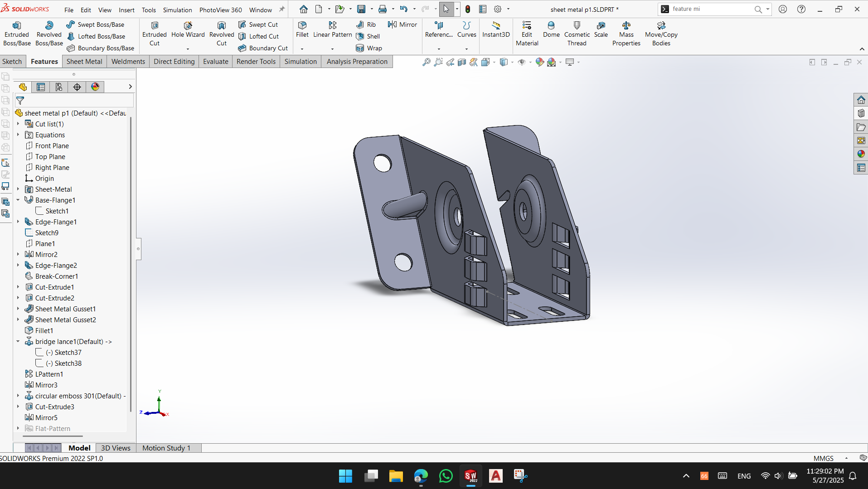868x489 pixels.
Task: Expand the Mirror2 feature
Action: point(18,254)
